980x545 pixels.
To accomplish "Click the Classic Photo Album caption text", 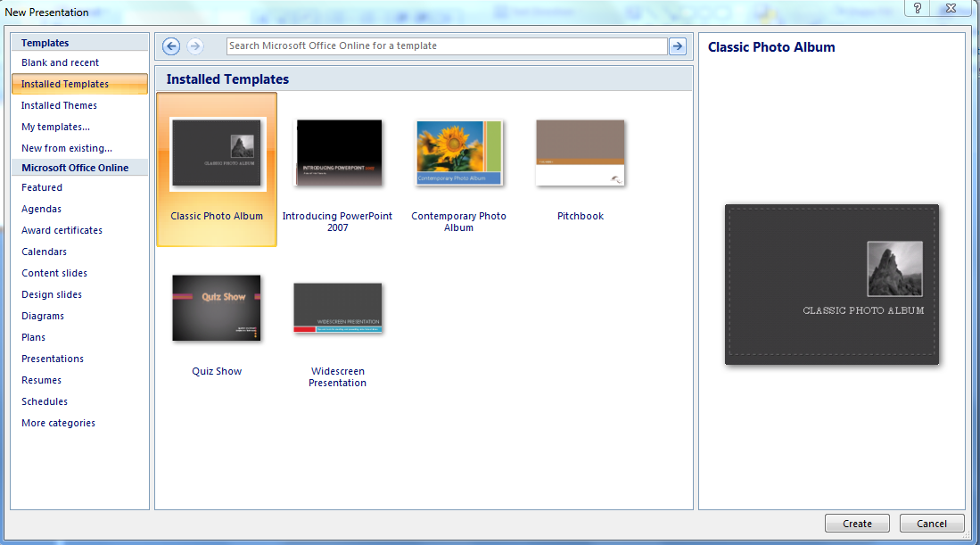I will pos(217,216).
